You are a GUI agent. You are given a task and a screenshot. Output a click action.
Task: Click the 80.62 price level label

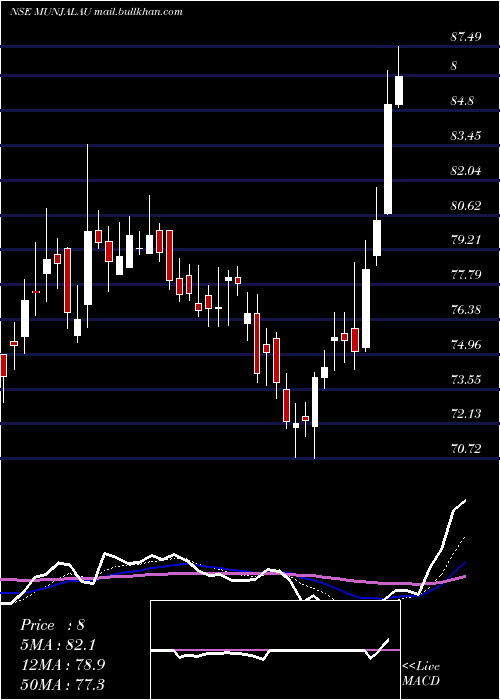coord(466,205)
